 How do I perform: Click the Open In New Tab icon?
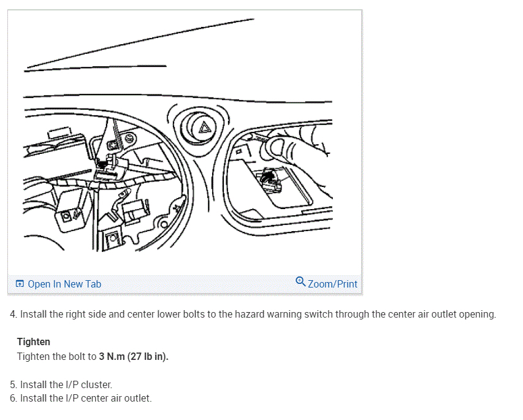point(20,284)
